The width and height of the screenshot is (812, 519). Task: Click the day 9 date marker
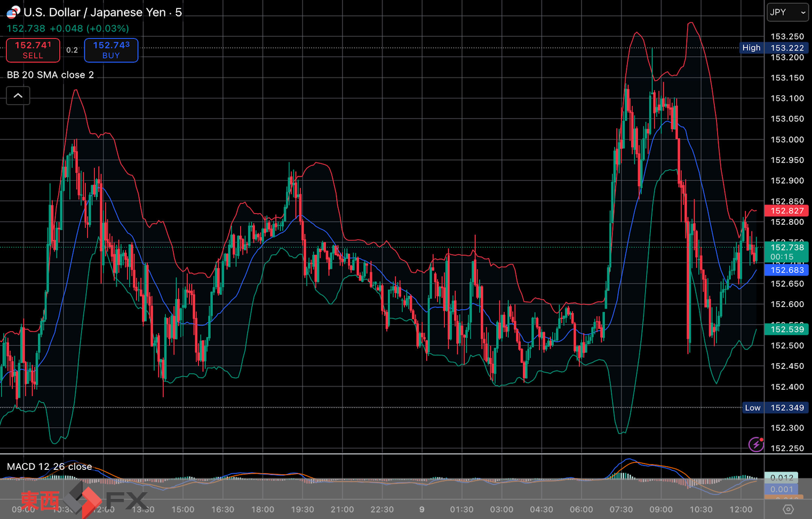point(421,509)
